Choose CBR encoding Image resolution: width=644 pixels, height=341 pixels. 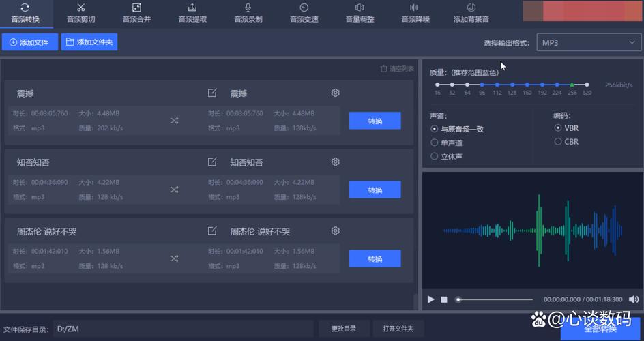pos(566,142)
